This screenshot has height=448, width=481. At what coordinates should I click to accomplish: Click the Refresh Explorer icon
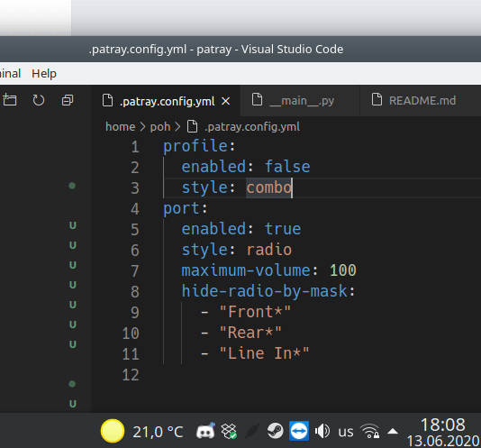39,100
